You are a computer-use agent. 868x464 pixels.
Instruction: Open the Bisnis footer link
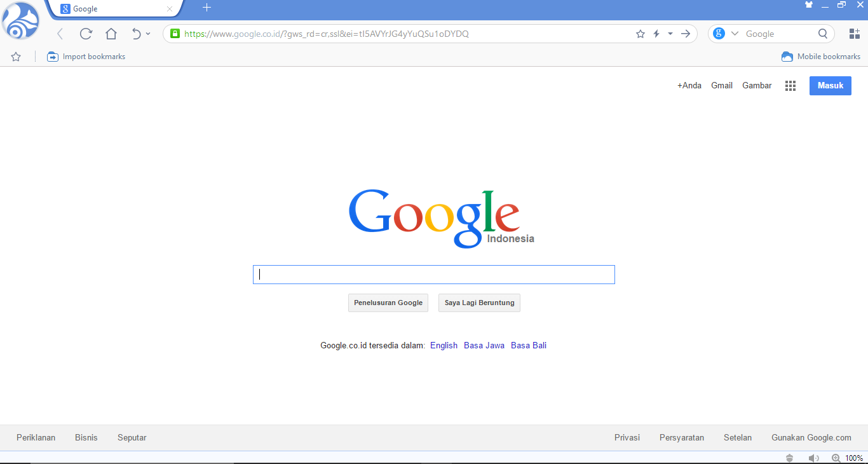[x=86, y=437]
